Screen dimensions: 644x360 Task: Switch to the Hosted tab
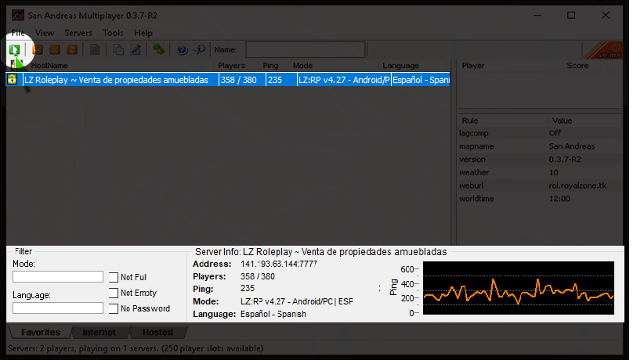click(157, 332)
